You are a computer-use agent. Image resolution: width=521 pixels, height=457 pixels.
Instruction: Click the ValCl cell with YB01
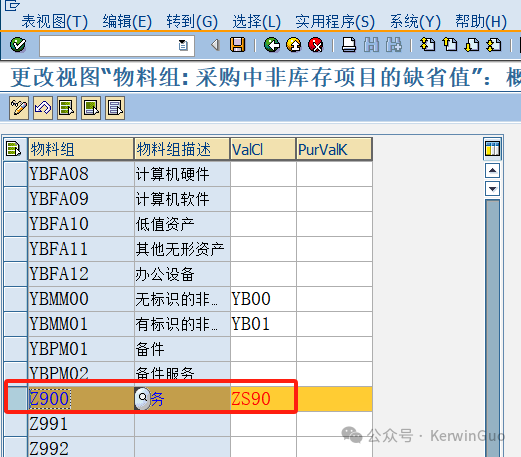click(x=263, y=324)
